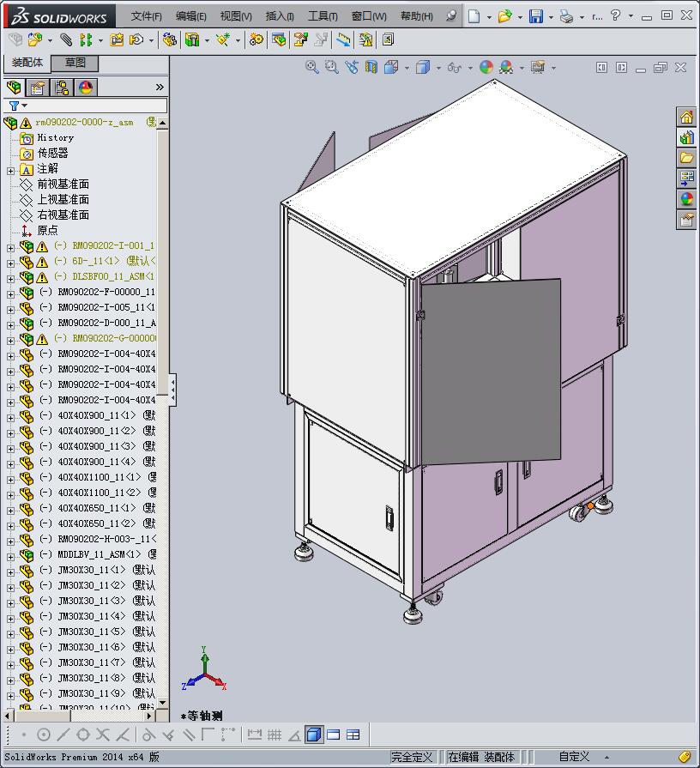Image resolution: width=700 pixels, height=768 pixels.
Task: Click the Clearance Verification ruler icon
Action: pyautogui.click(x=342, y=39)
